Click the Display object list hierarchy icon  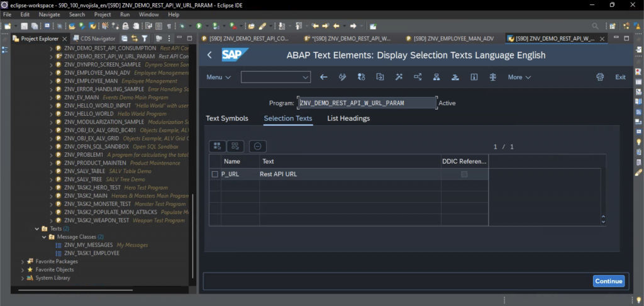[436, 77]
